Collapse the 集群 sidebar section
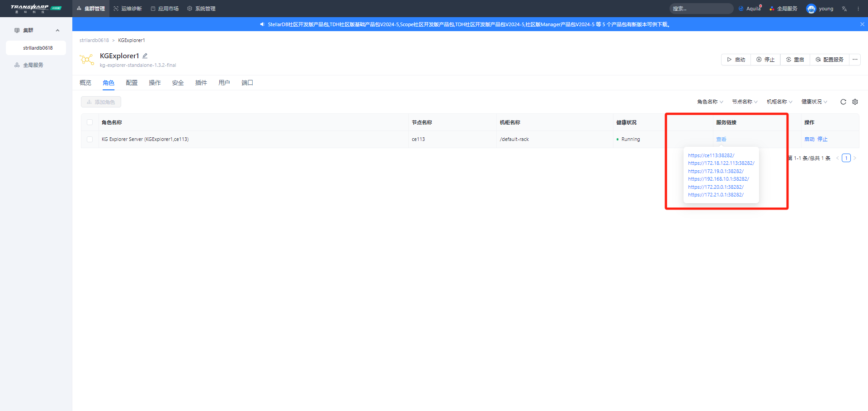This screenshot has width=868, height=411. point(57,30)
